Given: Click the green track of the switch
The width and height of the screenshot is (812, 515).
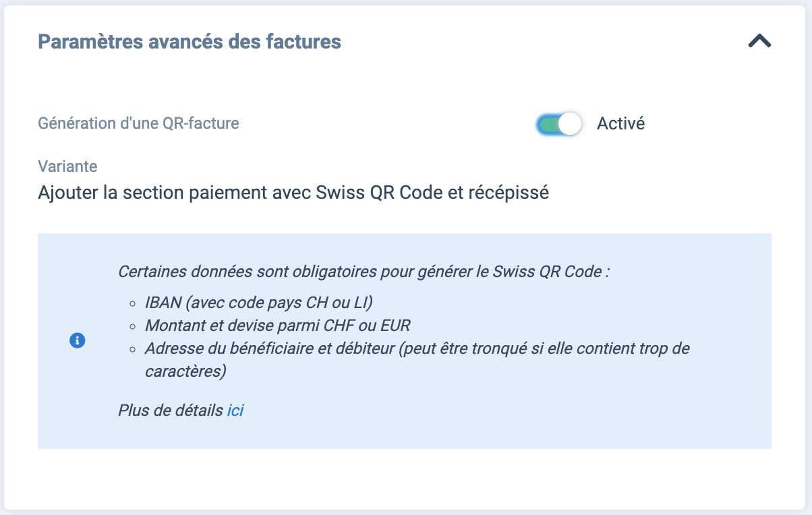Looking at the screenshot, I should pyautogui.click(x=549, y=124).
